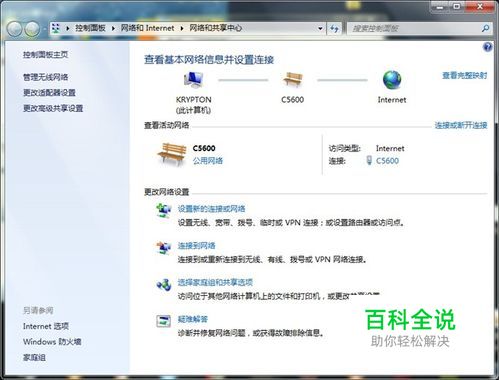Screen dimensions: 499x380
Task: Open 更改高级共享设置 in the sidebar
Action: pyautogui.click(x=53, y=108)
